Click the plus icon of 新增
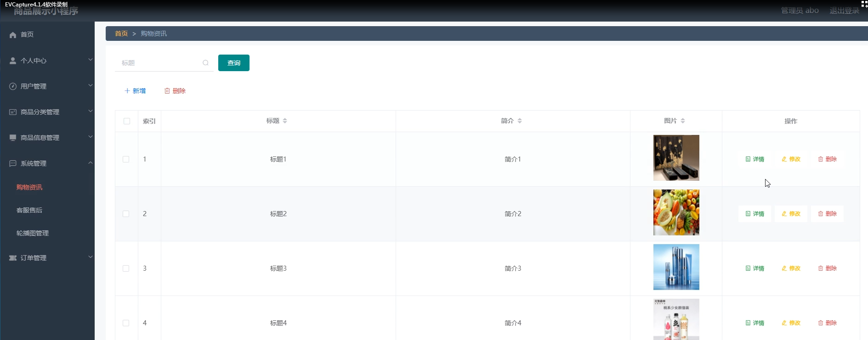 [127, 91]
